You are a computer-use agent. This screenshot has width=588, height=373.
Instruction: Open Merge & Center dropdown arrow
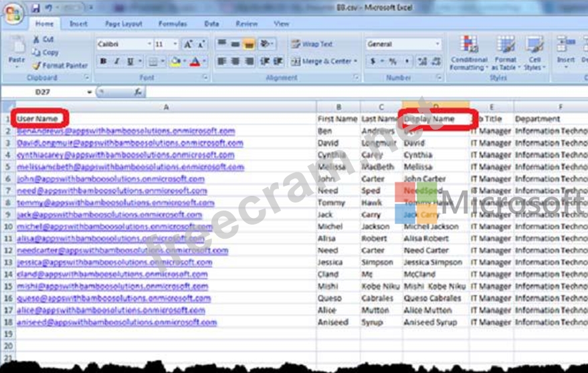click(x=355, y=61)
